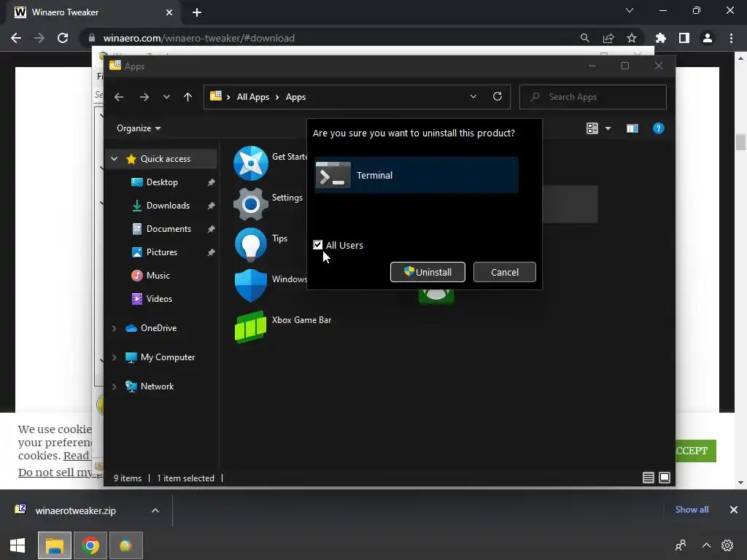Close the Chrome downloads bar
The image size is (747, 560).
click(x=734, y=510)
